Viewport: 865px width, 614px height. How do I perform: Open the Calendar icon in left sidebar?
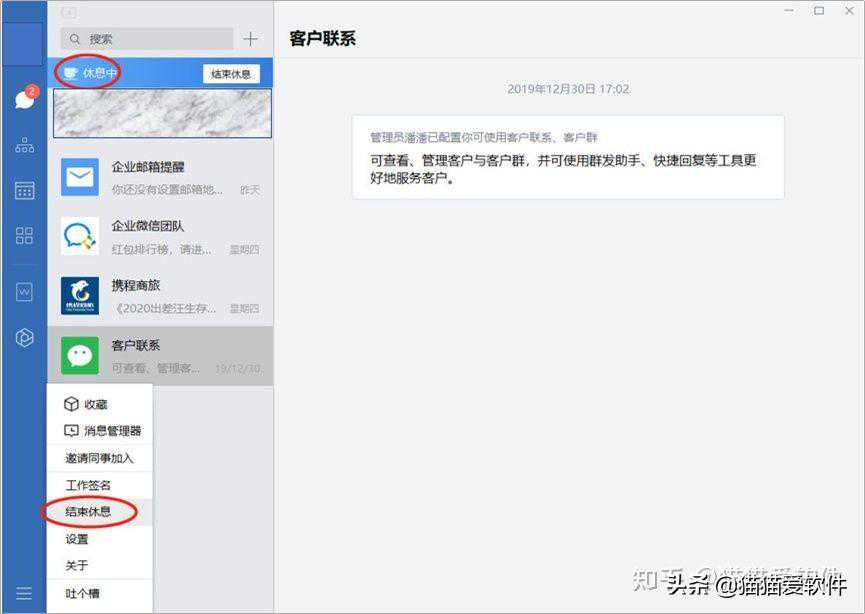tap(24, 190)
